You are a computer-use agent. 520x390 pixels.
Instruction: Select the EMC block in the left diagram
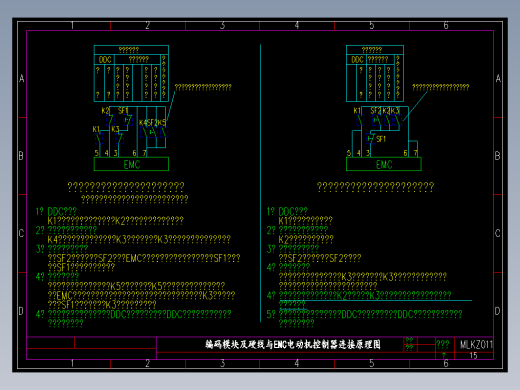[131, 164]
